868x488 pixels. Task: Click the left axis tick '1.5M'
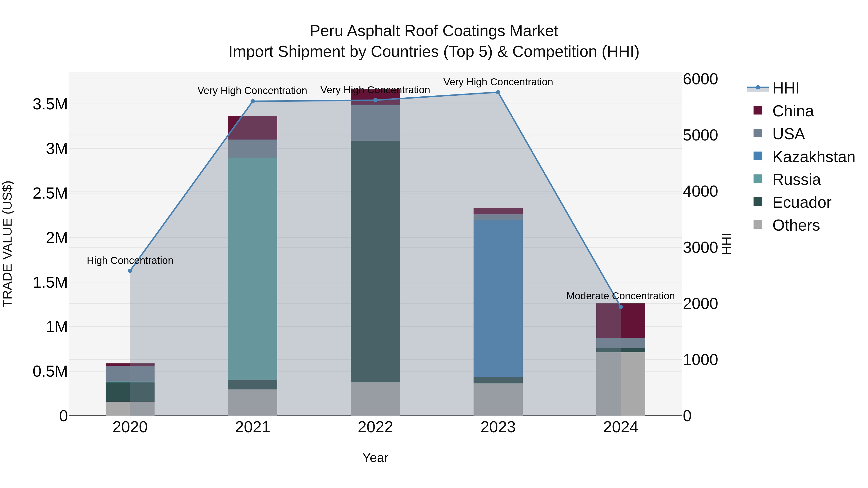coord(50,282)
